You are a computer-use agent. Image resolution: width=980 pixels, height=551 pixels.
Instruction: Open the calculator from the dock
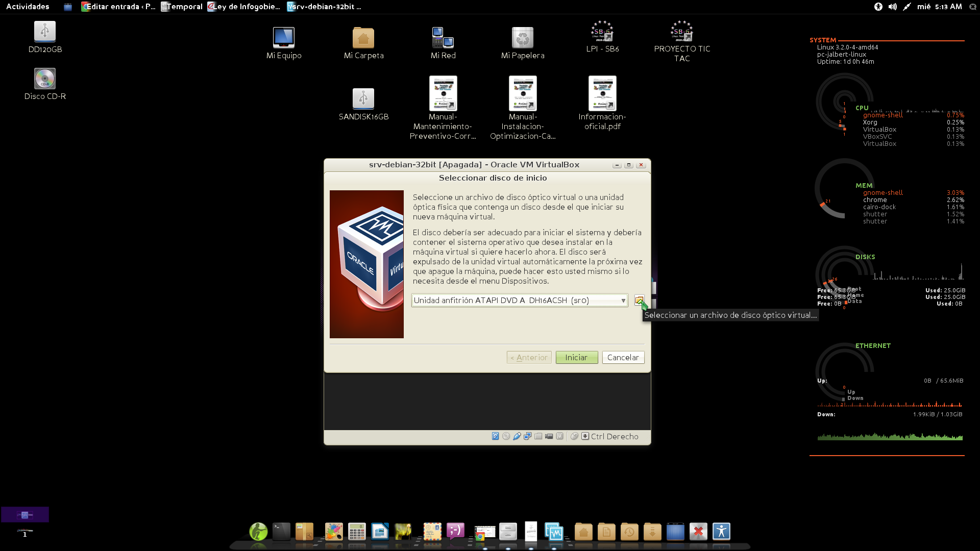pos(357,532)
